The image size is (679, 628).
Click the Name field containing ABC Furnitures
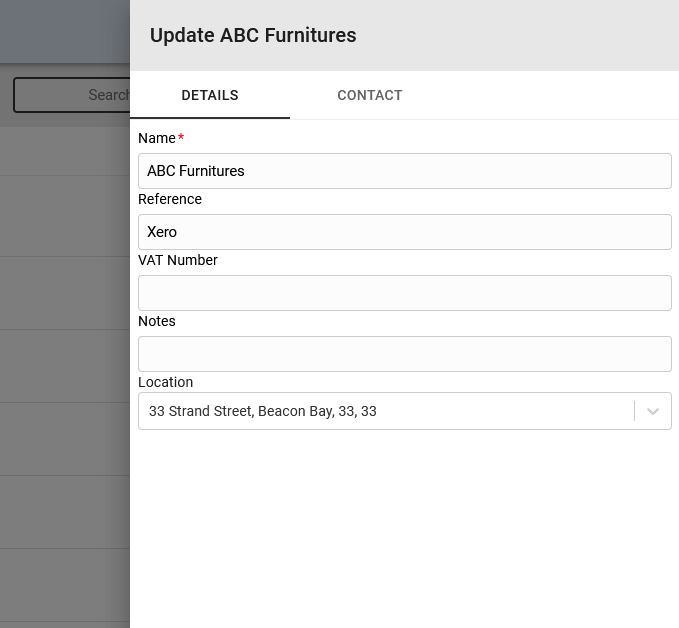click(x=404, y=171)
